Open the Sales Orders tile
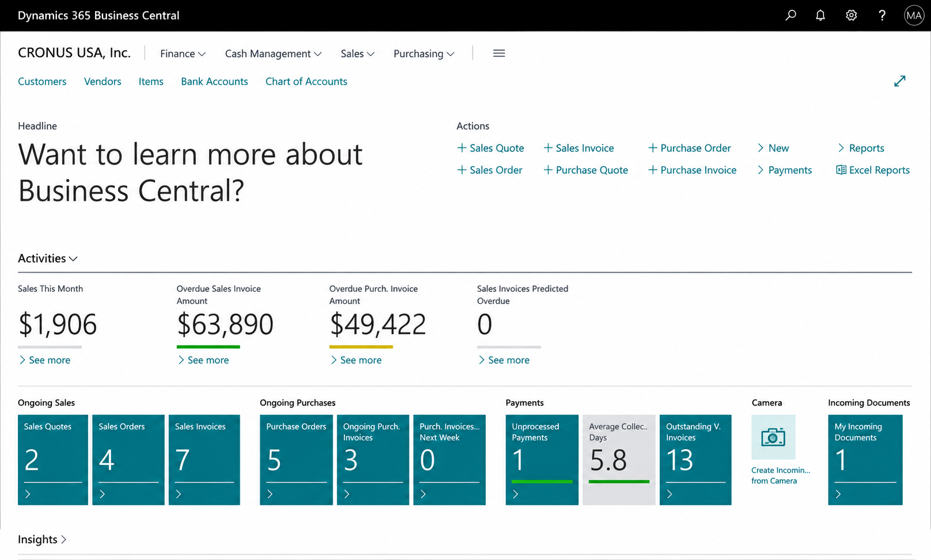The height and width of the screenshot is (560, 931). coord(128,460)
